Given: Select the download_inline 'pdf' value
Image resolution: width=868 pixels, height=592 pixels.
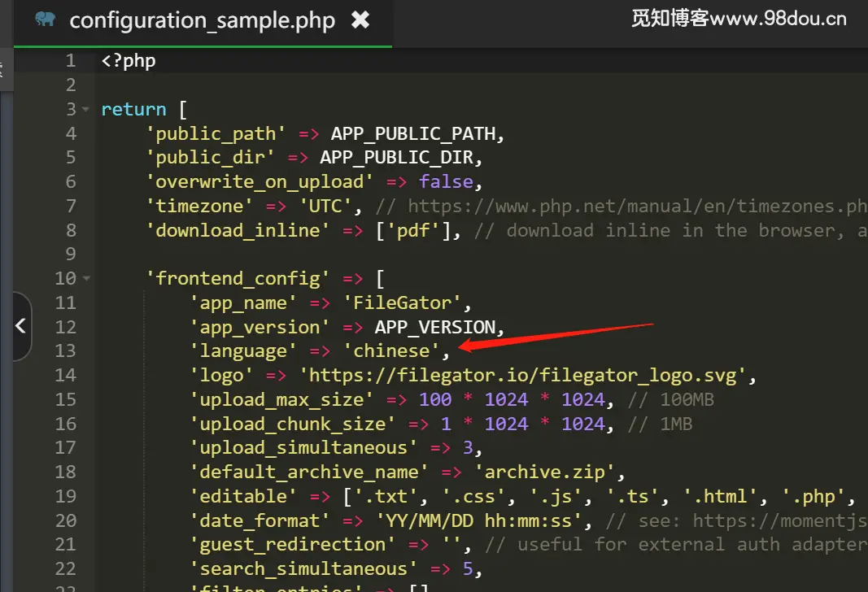Looking at the screenshot, I should 417,230.
